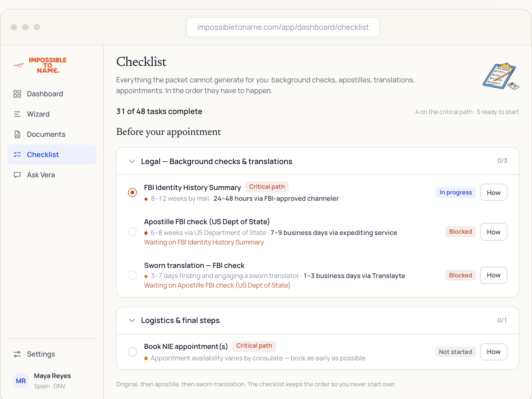Viewport: 532px width, 399px height.
Task: Click the Not started status badge
Action: (x=455, y=352)
